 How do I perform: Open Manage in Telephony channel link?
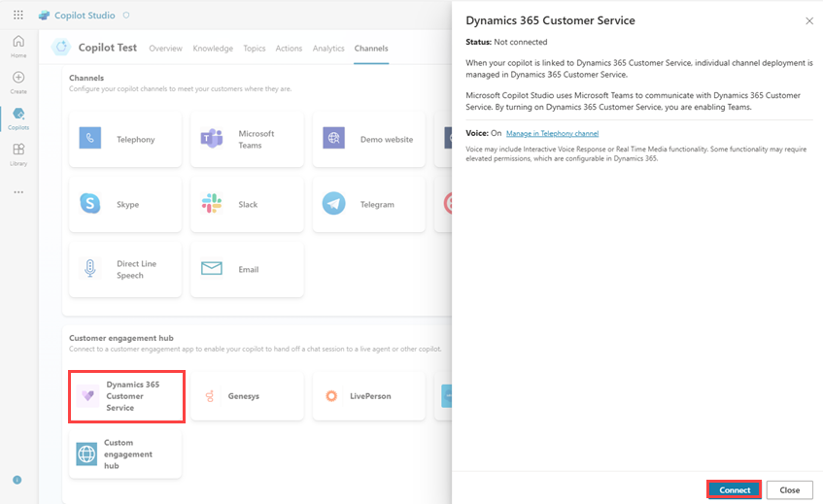point(552,133)
